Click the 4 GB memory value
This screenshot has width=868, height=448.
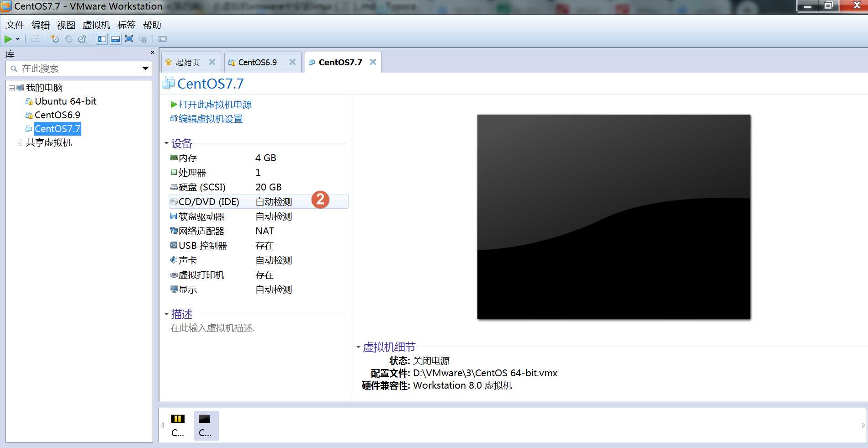point(266,158)
